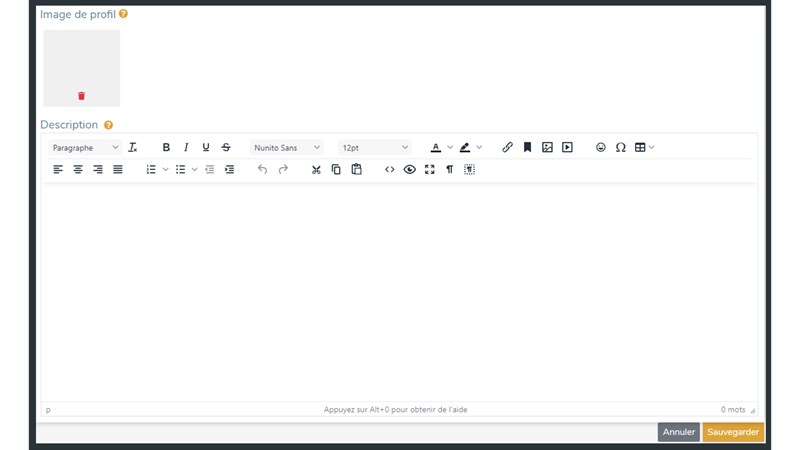This screenshot has height=450, width=800.
Task: Click the profile image placeholder
Action: tap(82, 68)
